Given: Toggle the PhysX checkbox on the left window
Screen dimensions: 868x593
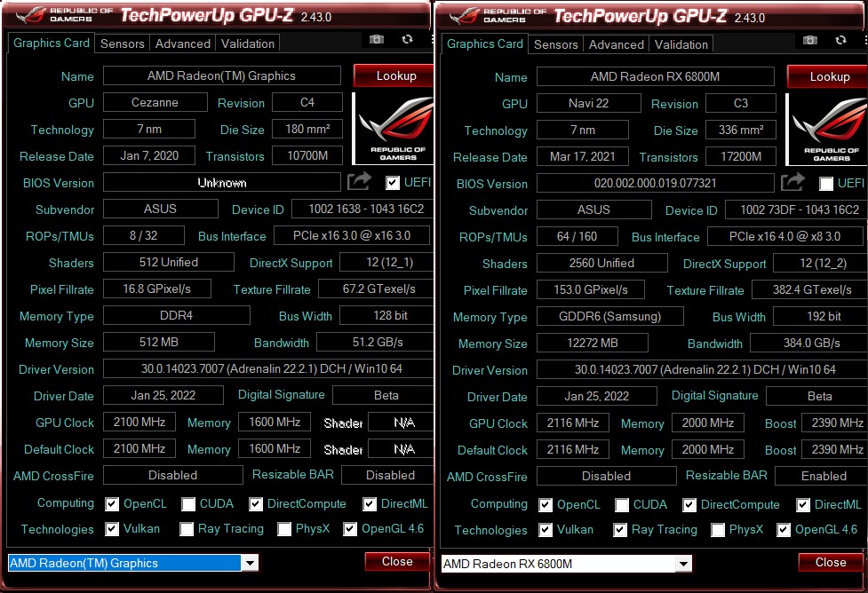Looking at the screenshot, I should pos(284,530).
